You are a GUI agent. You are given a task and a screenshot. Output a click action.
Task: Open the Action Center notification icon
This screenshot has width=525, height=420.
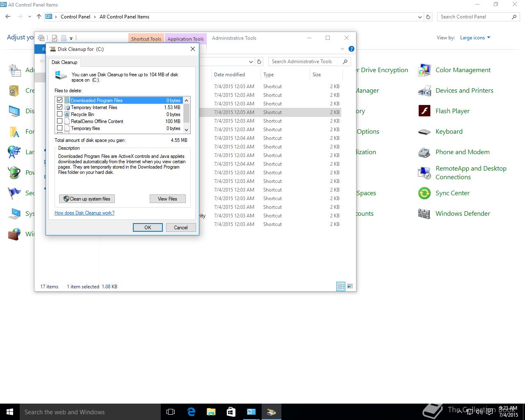[489, 412]
